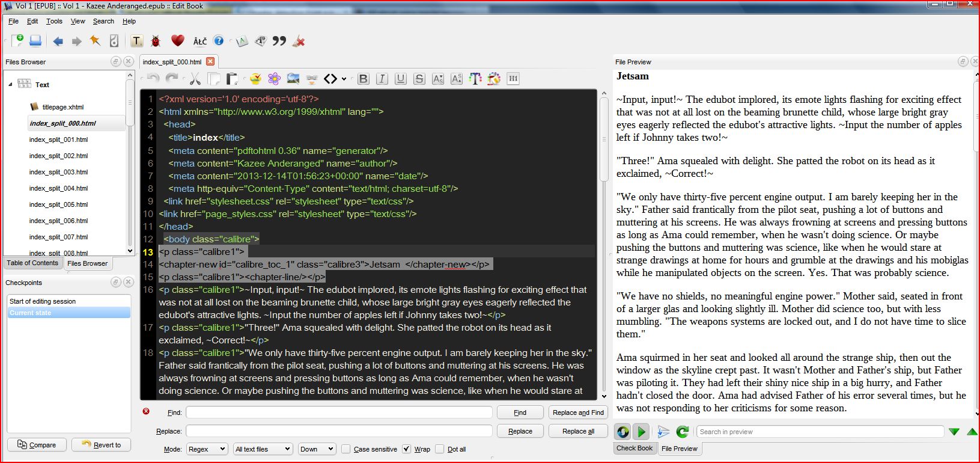Open the Help menu
This screenshot has height=463, width=980.
point(129,21)
